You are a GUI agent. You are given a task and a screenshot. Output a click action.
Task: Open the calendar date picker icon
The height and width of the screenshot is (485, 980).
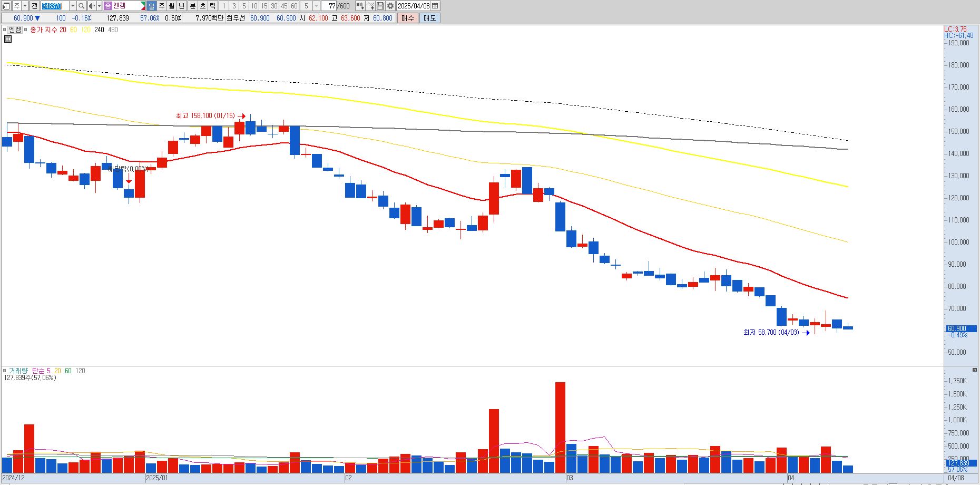(x=435, y=6)
